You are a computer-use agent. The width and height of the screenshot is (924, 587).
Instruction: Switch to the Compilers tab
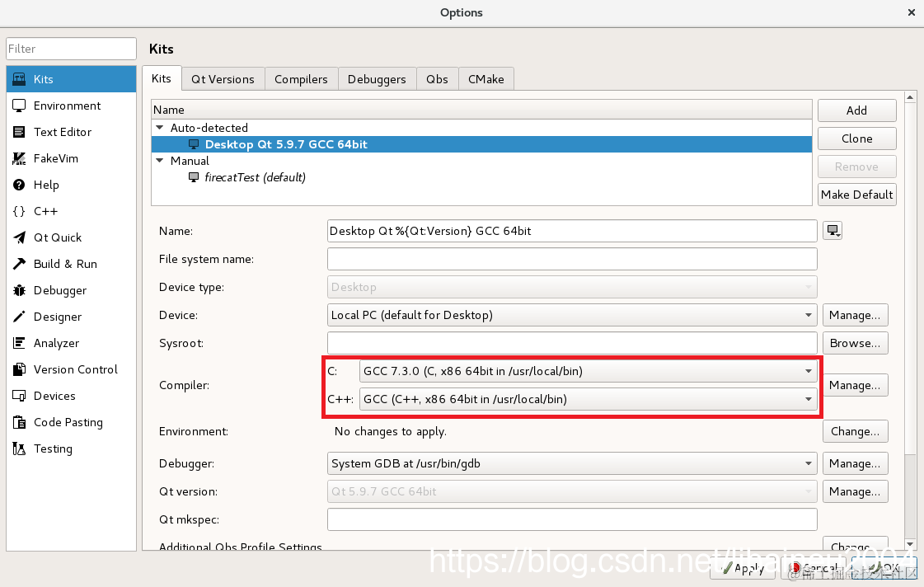(301, 79)
